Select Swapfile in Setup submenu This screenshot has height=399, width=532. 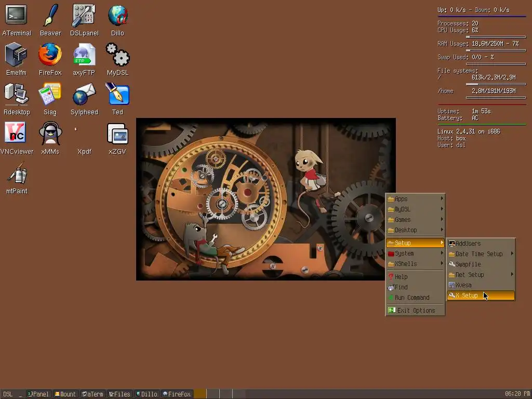[x=481, y=264]
